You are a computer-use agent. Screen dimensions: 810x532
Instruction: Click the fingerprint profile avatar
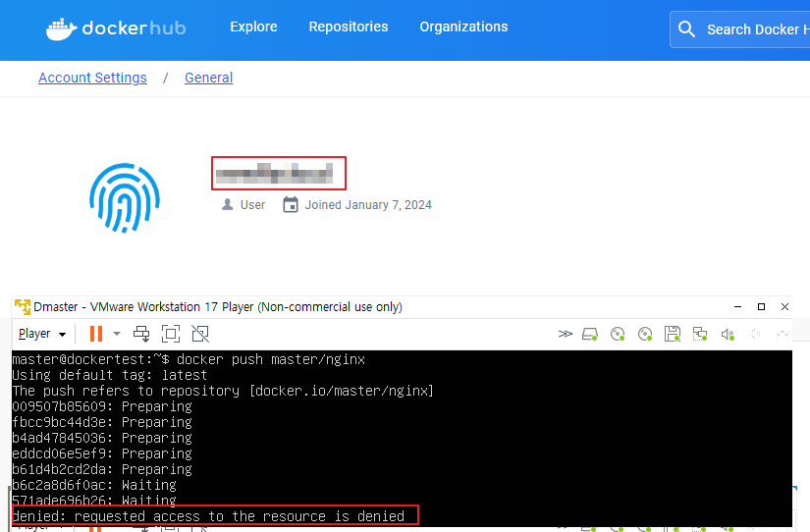(x=125, y=198)
